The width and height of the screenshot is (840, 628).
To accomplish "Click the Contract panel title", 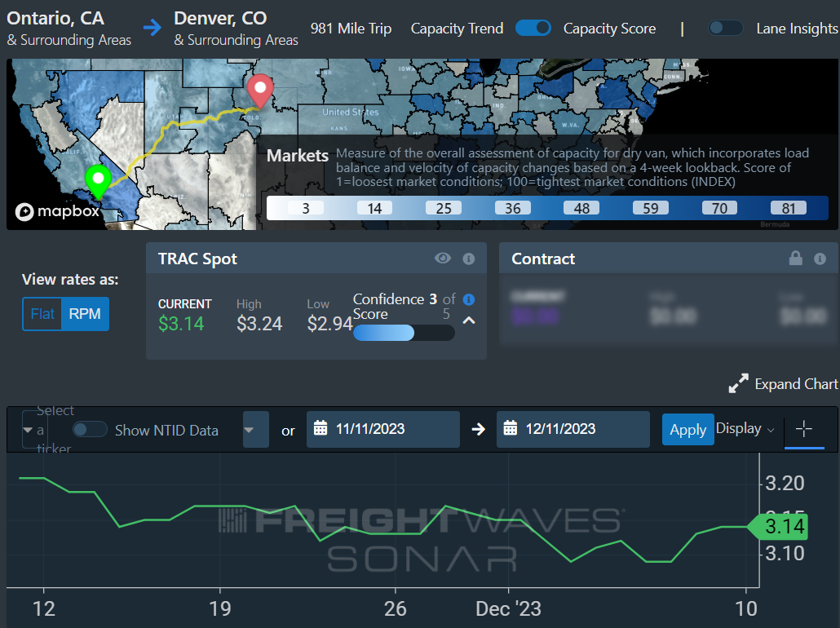I will (x=543, y=259).
